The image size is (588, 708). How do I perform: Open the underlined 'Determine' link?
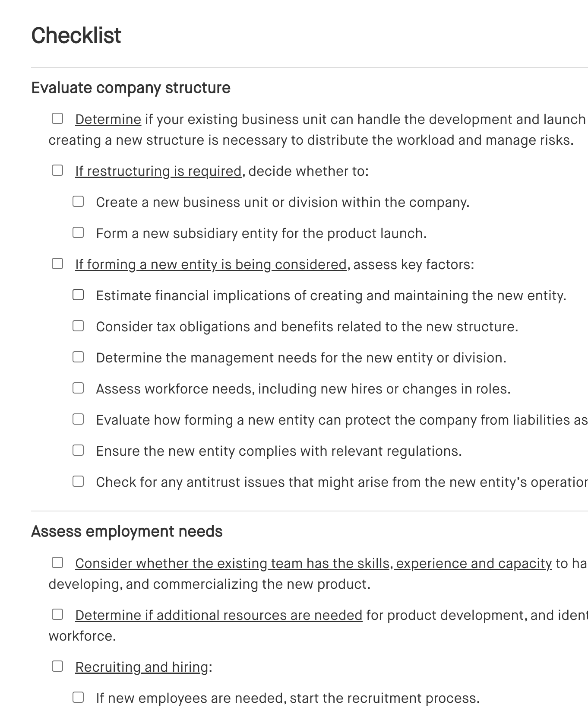point(108,120)
